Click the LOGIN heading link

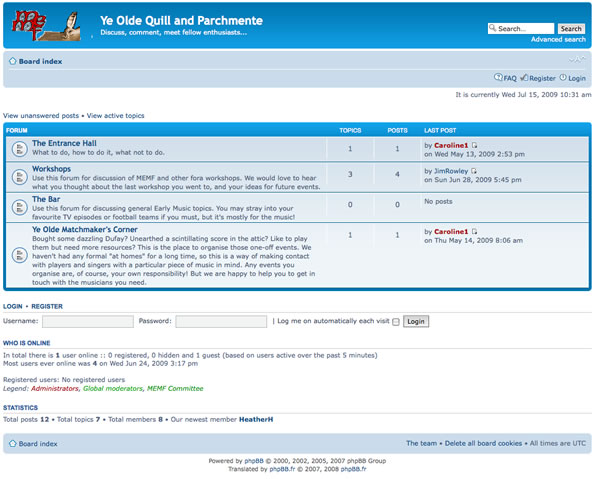pyautogui.click(x=13, y=306)
